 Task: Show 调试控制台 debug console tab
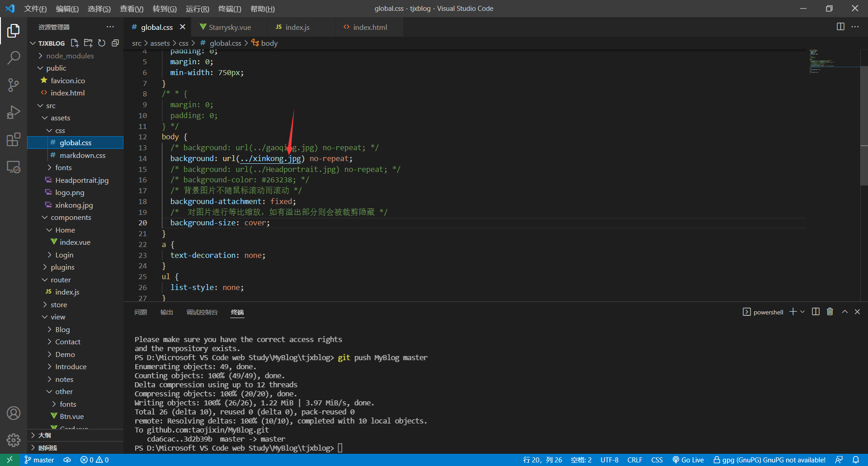(202, 312)
